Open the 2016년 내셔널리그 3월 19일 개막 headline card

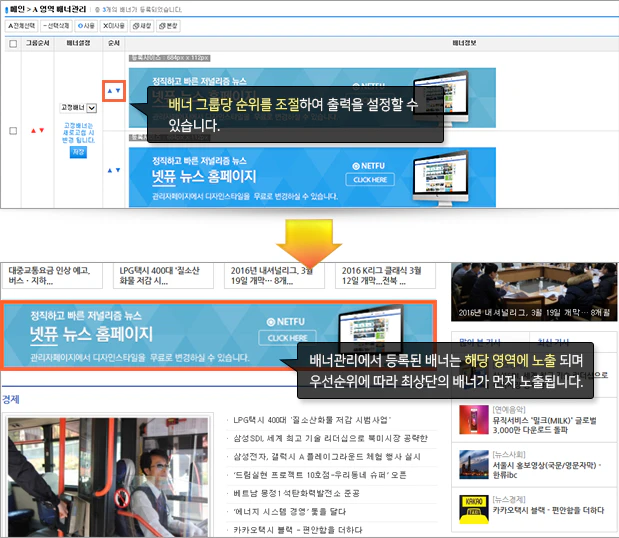tap(274, 276)
